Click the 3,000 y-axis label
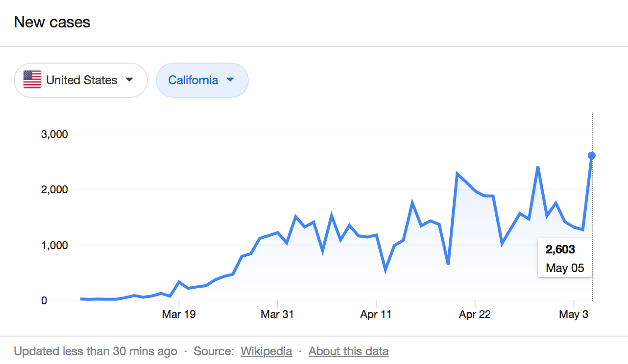 pos(53,134)
